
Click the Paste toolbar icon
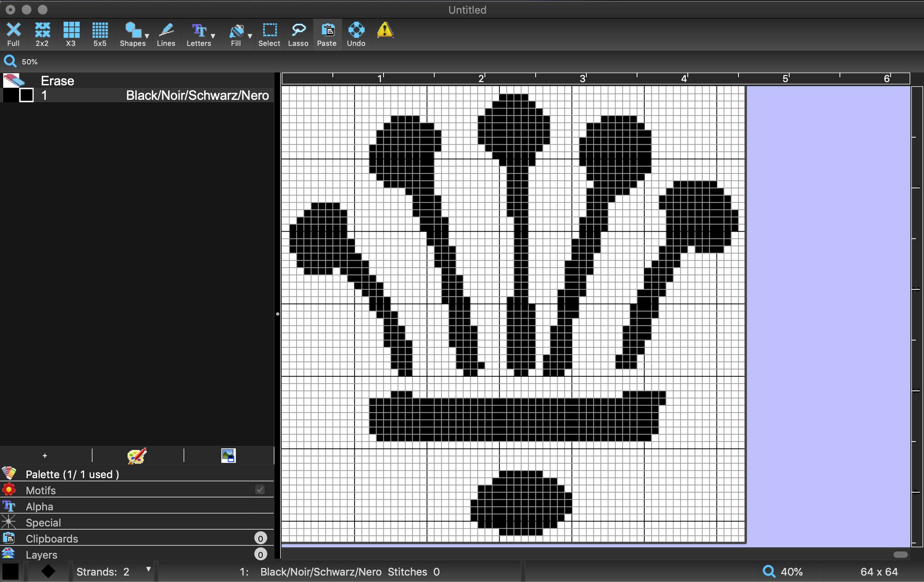coord(327,34)
